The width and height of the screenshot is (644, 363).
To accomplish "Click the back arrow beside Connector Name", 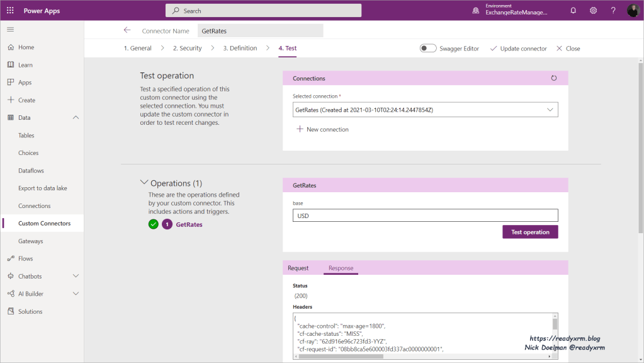I will click(x=127, y=30).
